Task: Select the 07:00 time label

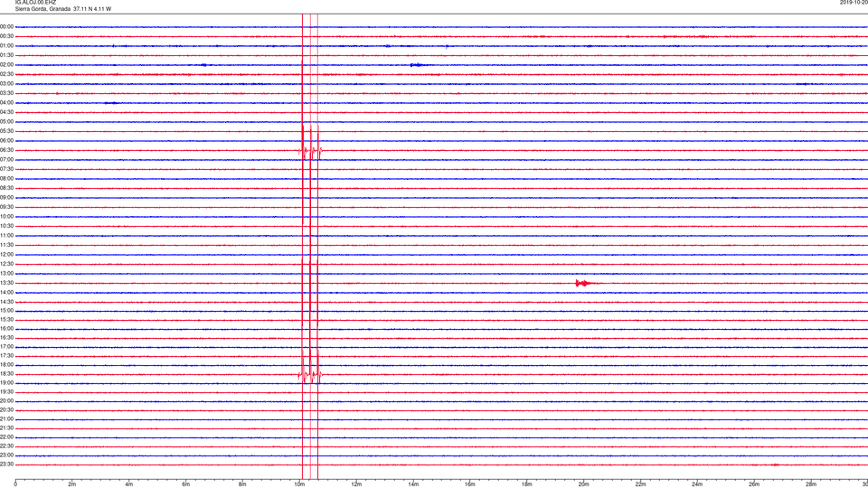Action: (x=6, y=160)
